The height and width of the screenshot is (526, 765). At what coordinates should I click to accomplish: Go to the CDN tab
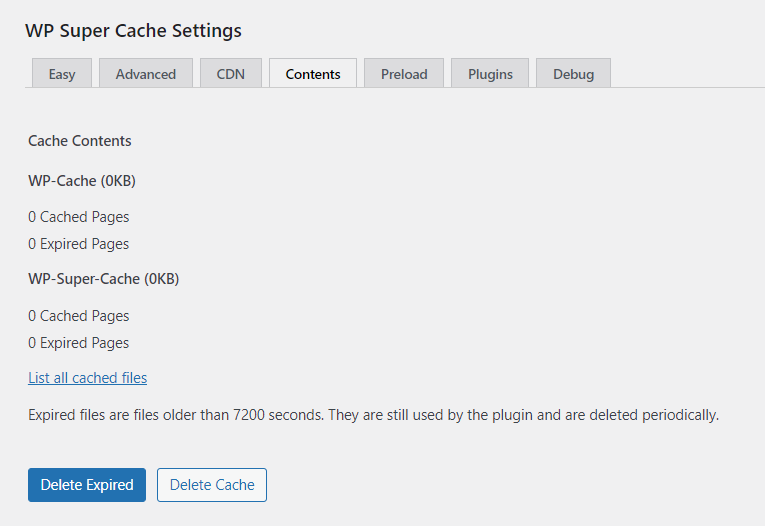230,74
